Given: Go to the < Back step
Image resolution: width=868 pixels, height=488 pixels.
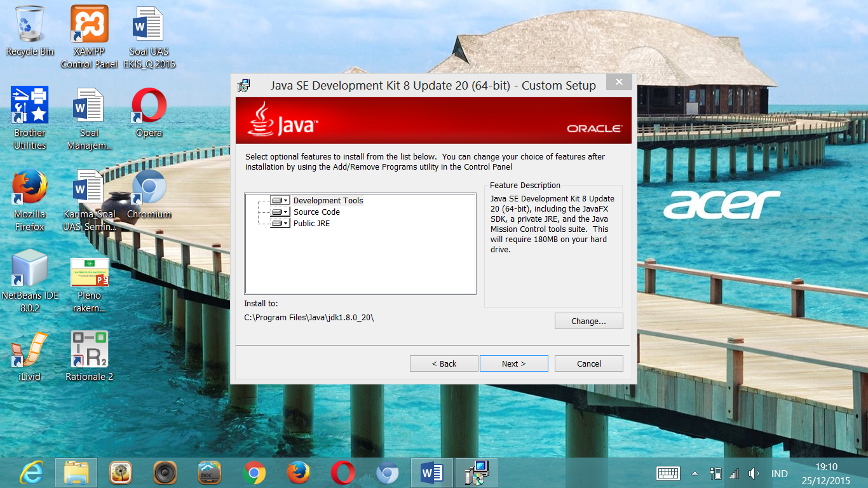Looking at the screenshot, I should pos(444,363).
